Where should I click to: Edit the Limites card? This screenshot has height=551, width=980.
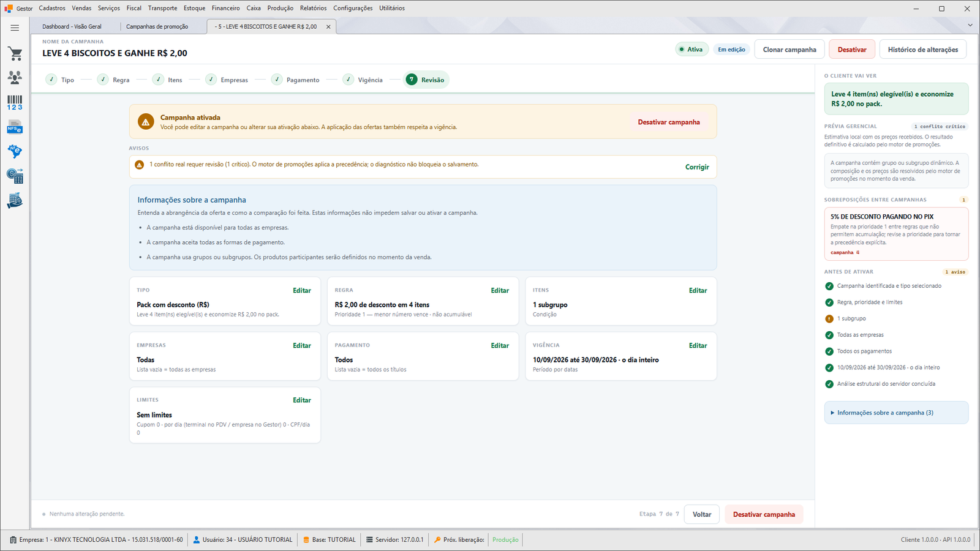tap(302, 400)
